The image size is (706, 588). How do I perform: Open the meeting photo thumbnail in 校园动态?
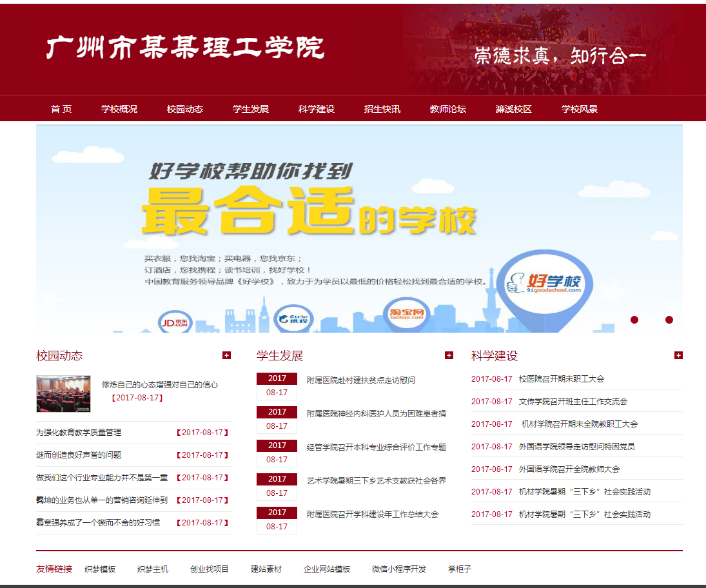click(x=63, y=393)
